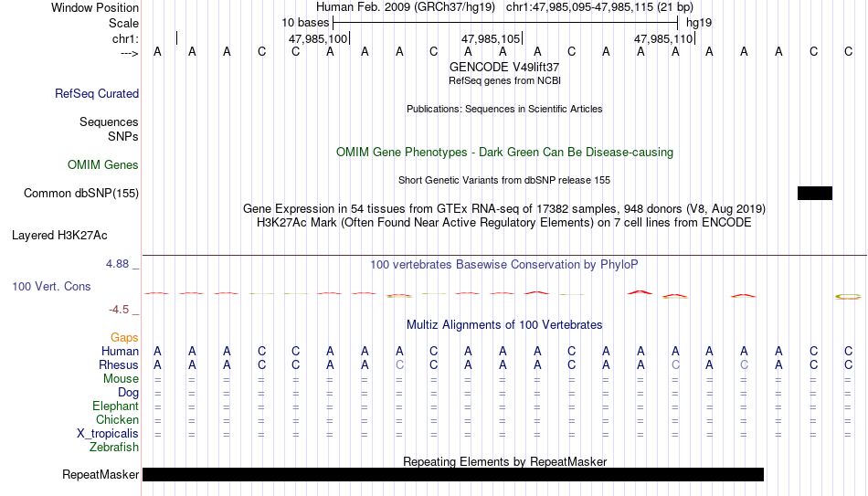868x496 pixels.
Task: Click Publications: Sequences in Scientific Articles title
Action: [x=504, y=109]
